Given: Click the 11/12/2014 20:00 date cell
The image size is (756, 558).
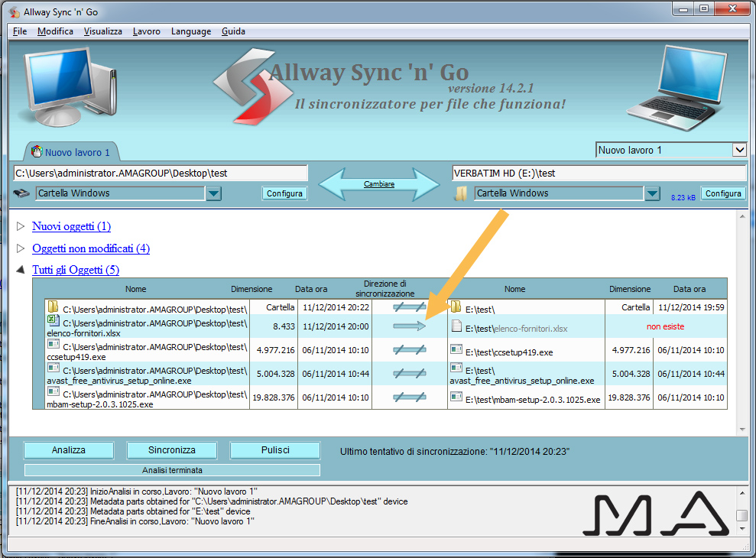Looking at the screenshot, I should click(336, 326).
